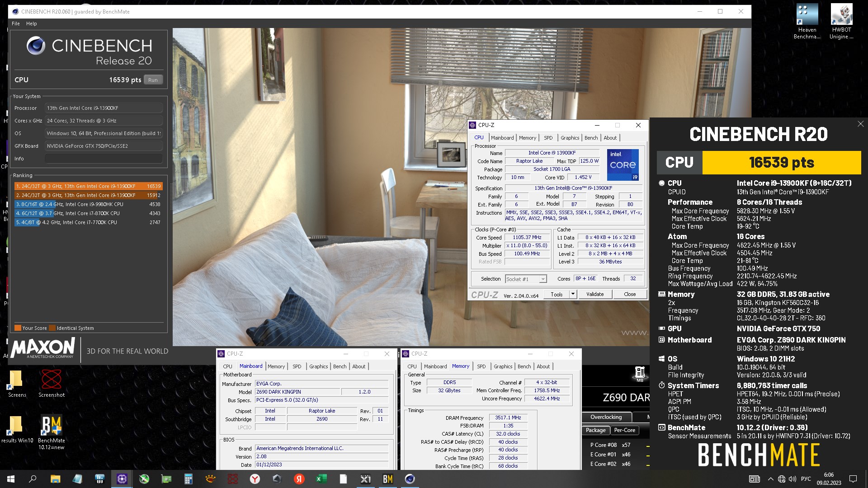The image size is (868, 488).
Task: Switch to CPU-Z in the taskbar
Action: click(122, 479)
